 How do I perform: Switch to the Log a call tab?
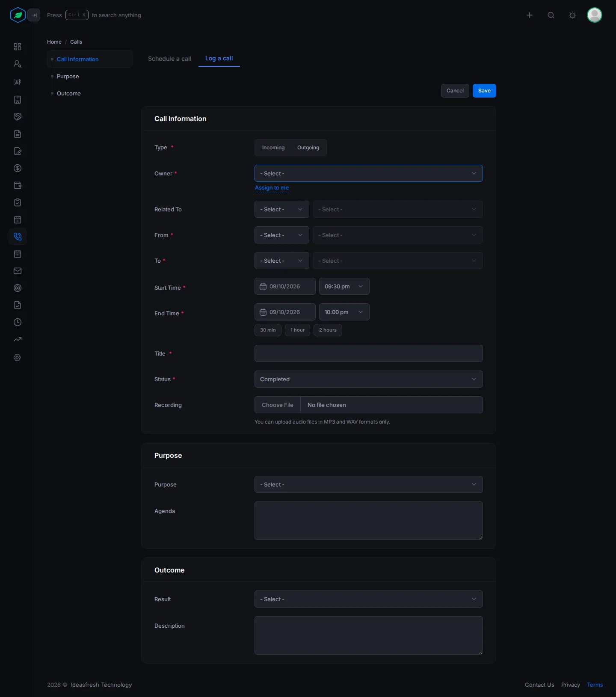click(219, 58)
